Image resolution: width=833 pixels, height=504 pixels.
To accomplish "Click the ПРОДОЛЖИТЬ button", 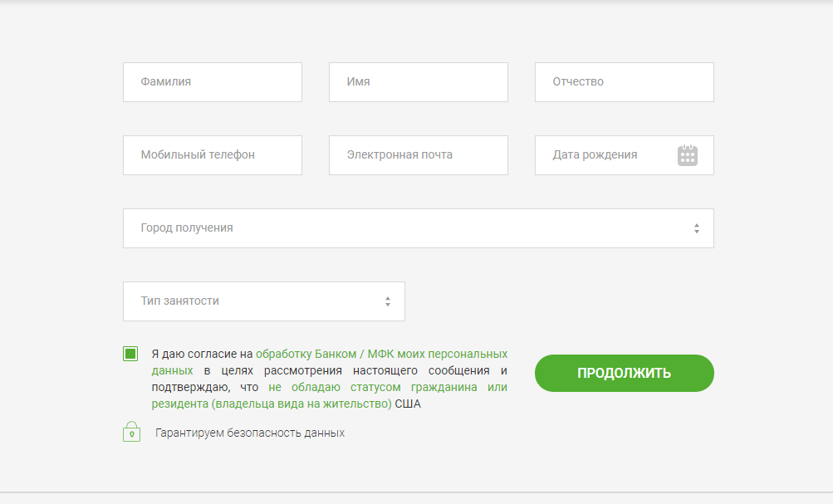I will click(x=625, y=374).
